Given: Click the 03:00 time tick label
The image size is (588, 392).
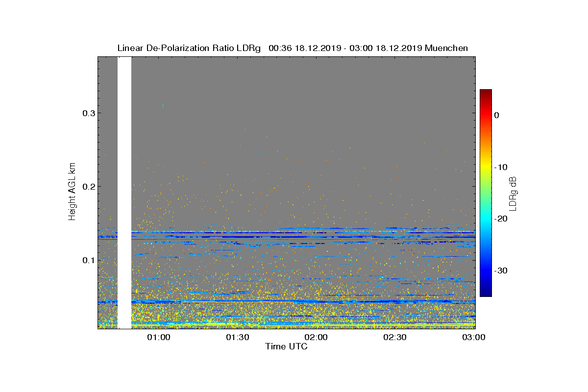Looking at the screenshot, I should (x=473, y=337).
